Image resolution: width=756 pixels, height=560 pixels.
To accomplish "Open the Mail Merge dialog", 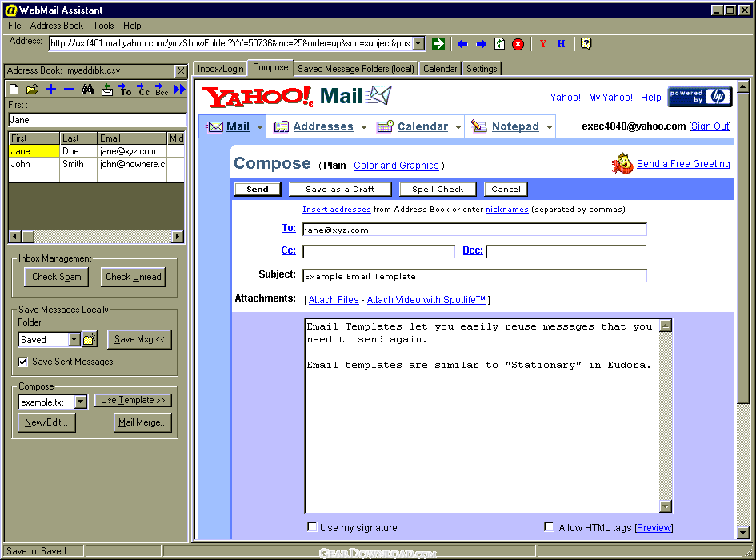I will tap(142, 422).
